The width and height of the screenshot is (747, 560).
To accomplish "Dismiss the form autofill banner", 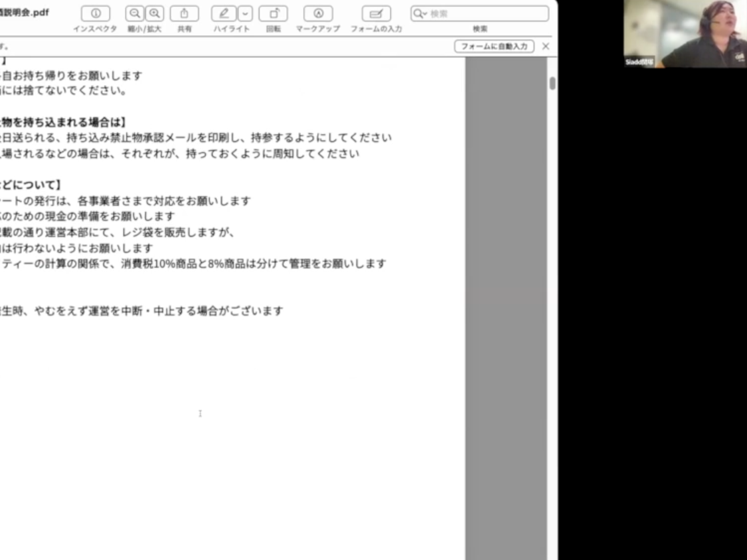I will click(545, 47).
